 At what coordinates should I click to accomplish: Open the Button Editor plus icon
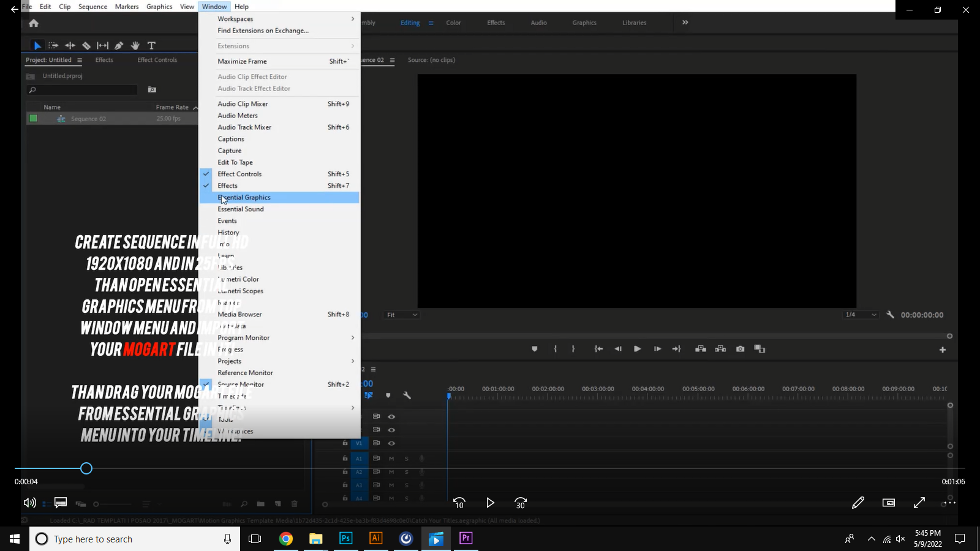pos(943,350)
